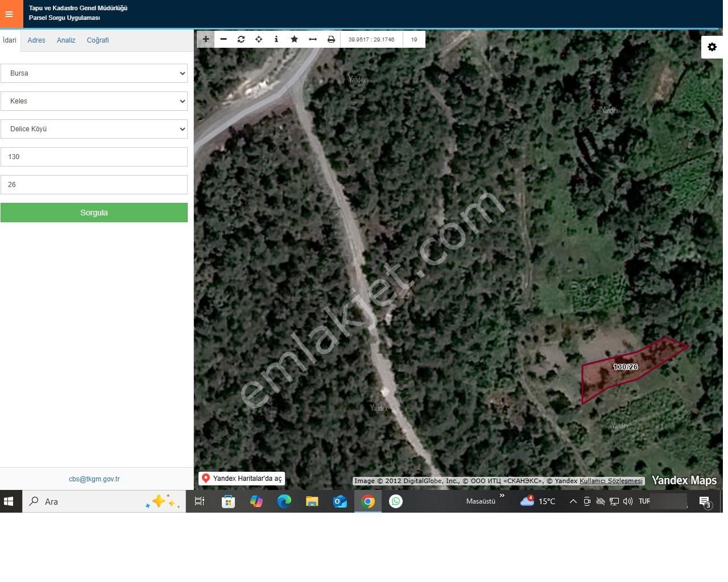
Task: Print the map with printer icon
Action: coord(331,39)
